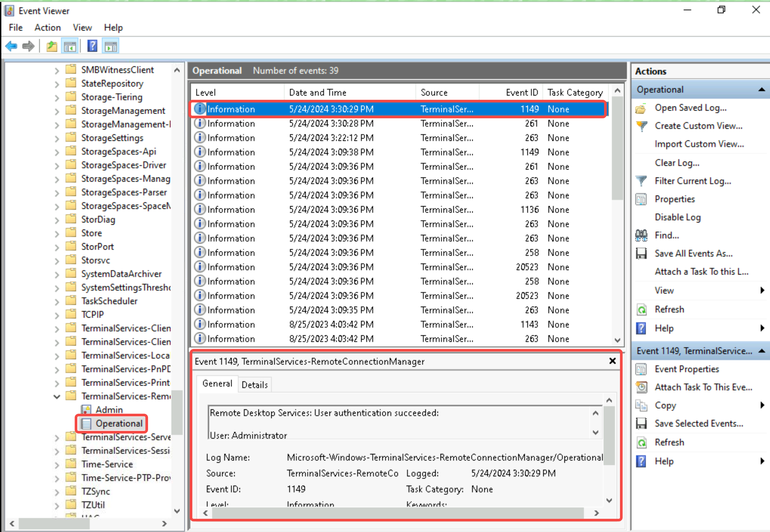
Task: Select StorageSpaces-Api in the tree
Action: coord(118,152)
